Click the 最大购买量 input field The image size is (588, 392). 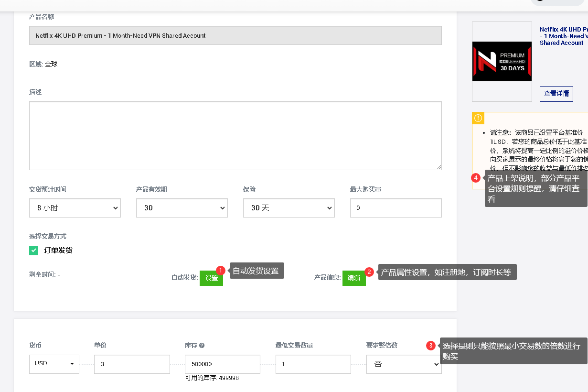[x=396, y=208]
